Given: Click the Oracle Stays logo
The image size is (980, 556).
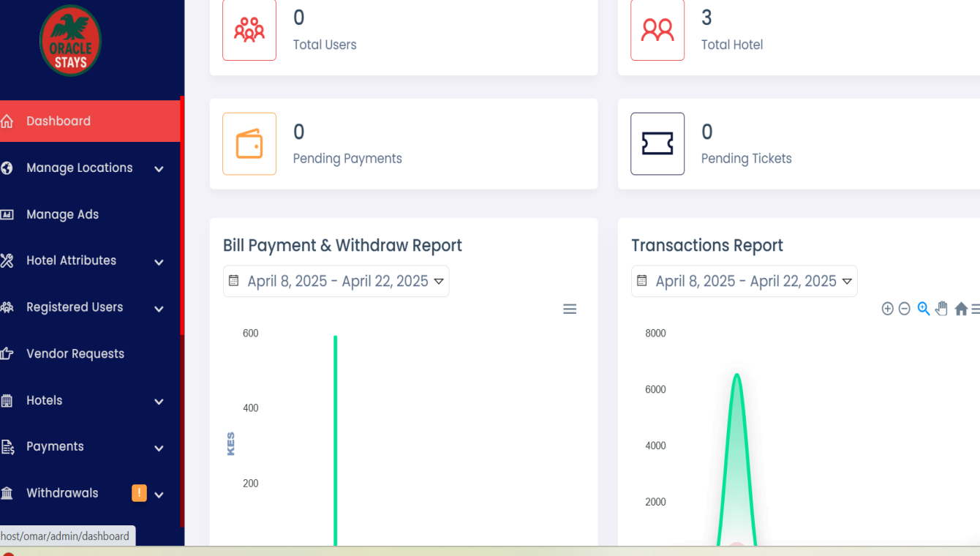Looking at the screenshot, I should tap(70, 41).
